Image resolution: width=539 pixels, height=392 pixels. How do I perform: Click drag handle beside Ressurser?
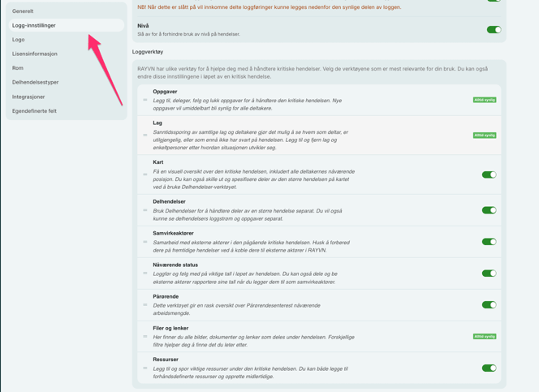[x=145, y=368]
